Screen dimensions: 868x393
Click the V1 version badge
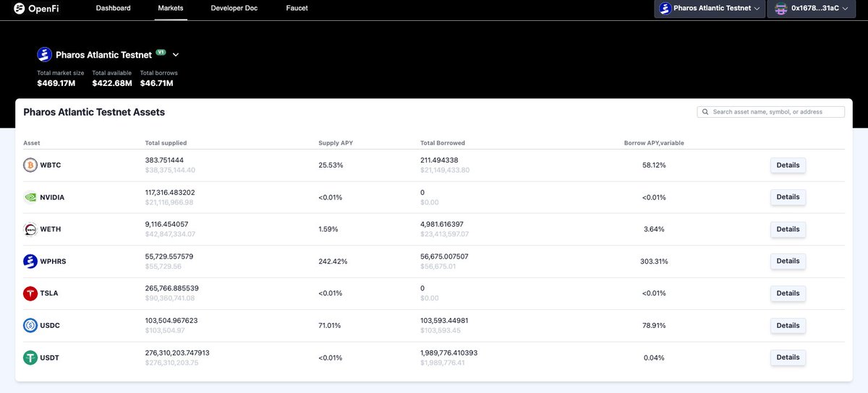(162, 52)
